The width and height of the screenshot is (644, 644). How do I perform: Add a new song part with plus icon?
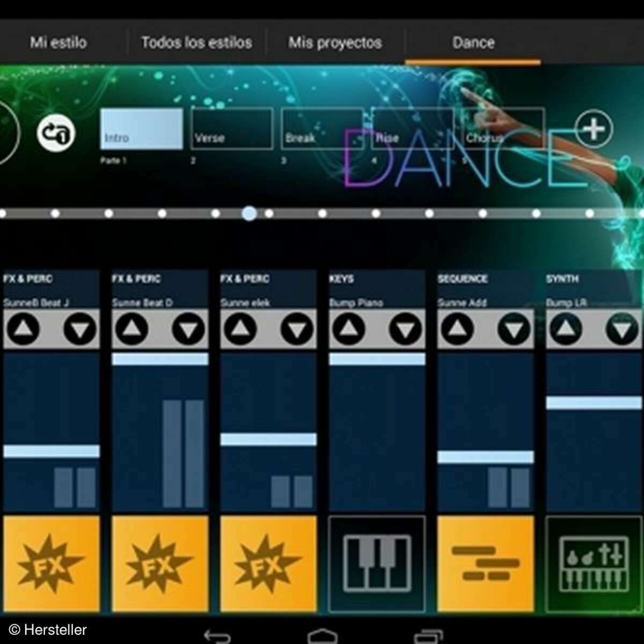(x=594, y=129)
